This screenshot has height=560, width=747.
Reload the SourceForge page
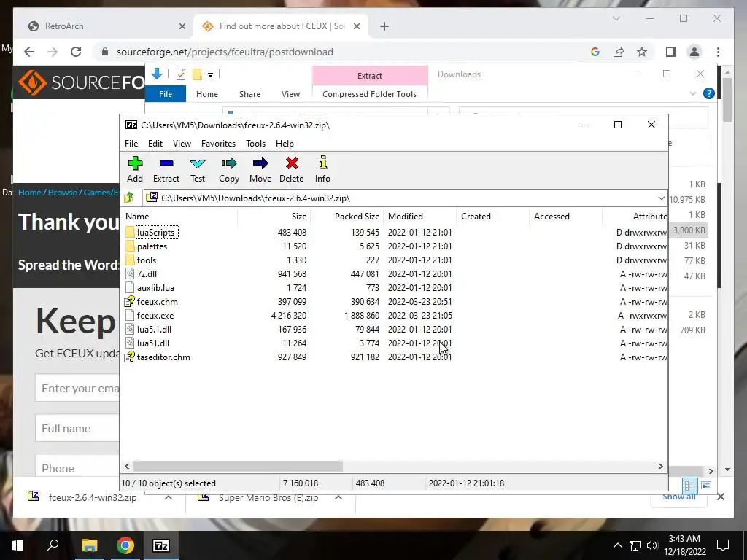click(x=76, y=52)
